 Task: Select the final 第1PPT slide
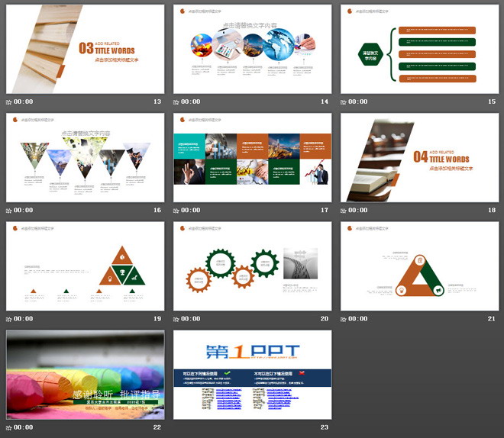pyautogui.click(x=252, y=375)
